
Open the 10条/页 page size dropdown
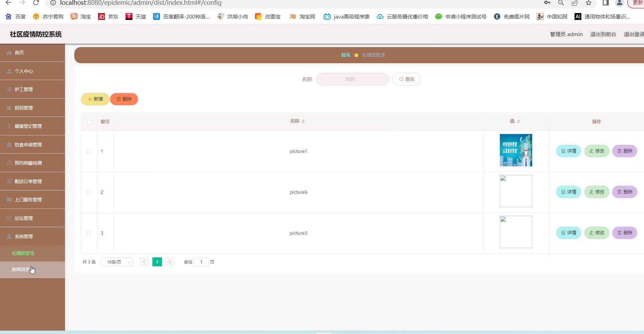point(117,262)
